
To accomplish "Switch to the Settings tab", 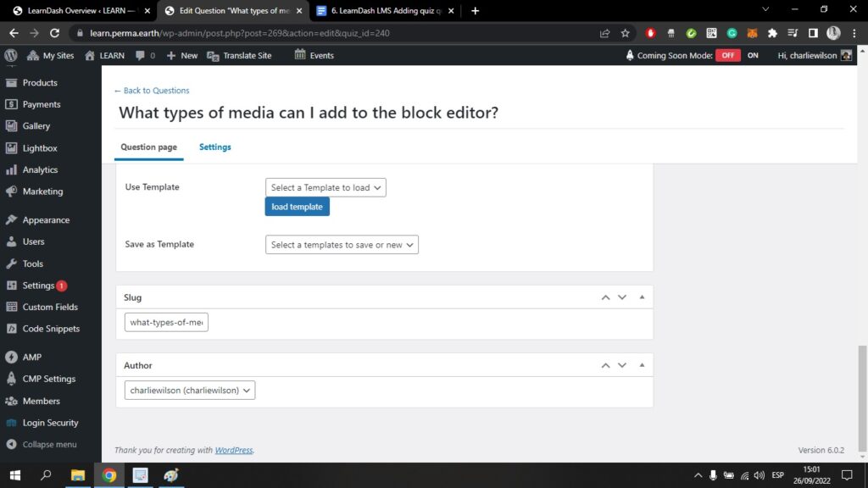I will click(214, 147).
